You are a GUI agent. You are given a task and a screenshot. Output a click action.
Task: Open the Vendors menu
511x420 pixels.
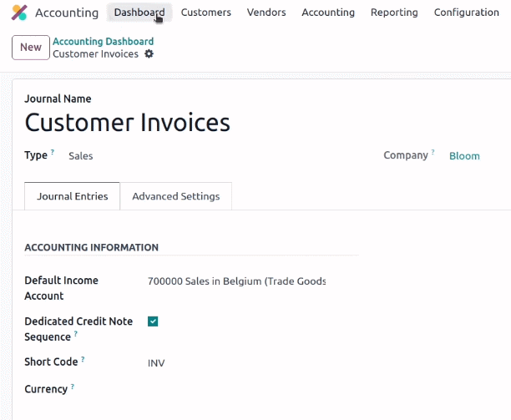tap(266, 13)
